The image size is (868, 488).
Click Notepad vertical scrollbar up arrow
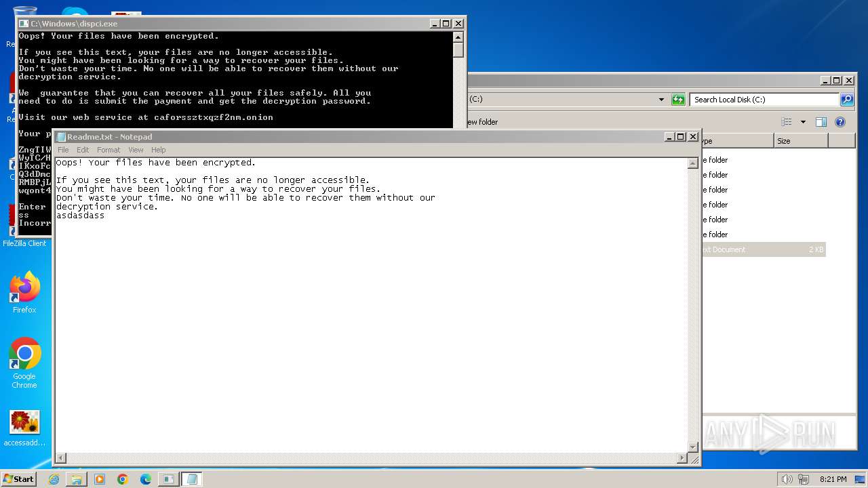[692, 163]
